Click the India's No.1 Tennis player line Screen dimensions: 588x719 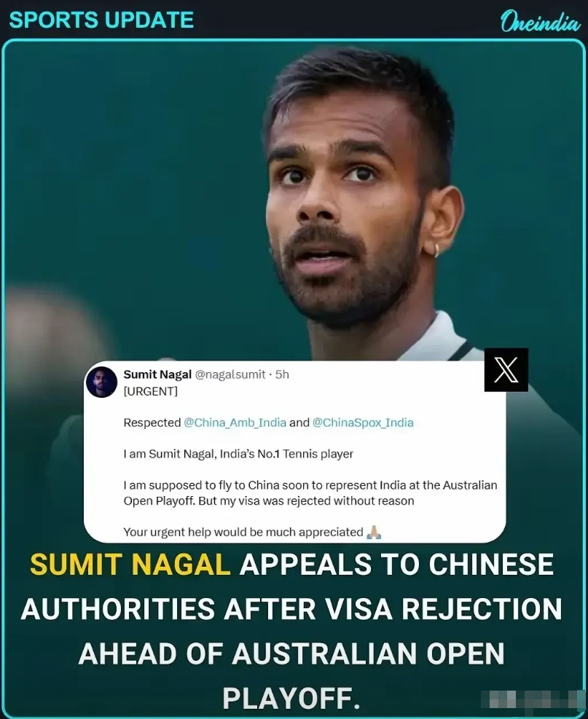[x=238, y=454]
